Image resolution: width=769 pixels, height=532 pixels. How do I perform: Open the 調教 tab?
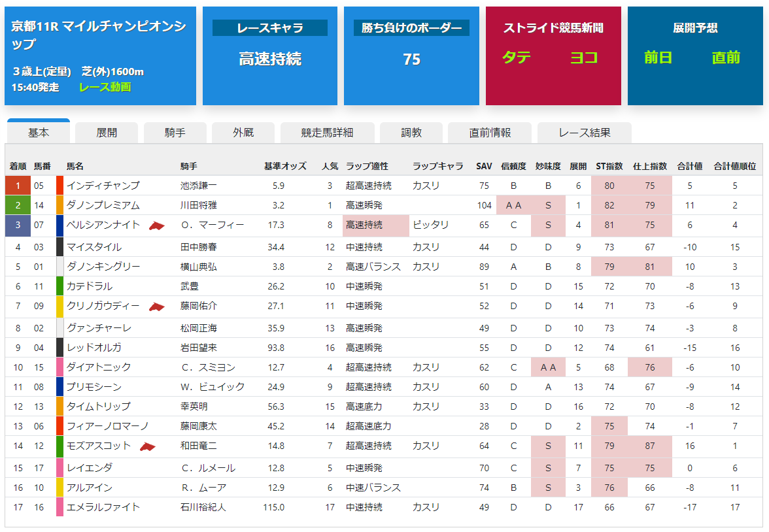(411, 133)
